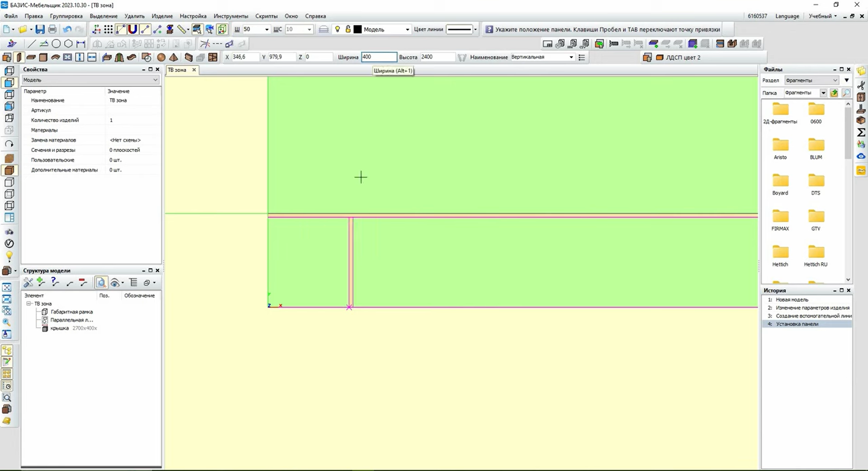868x471 pixels.
Task: Toggle the magnet snap U icon
Action: (x=133, y=29)
